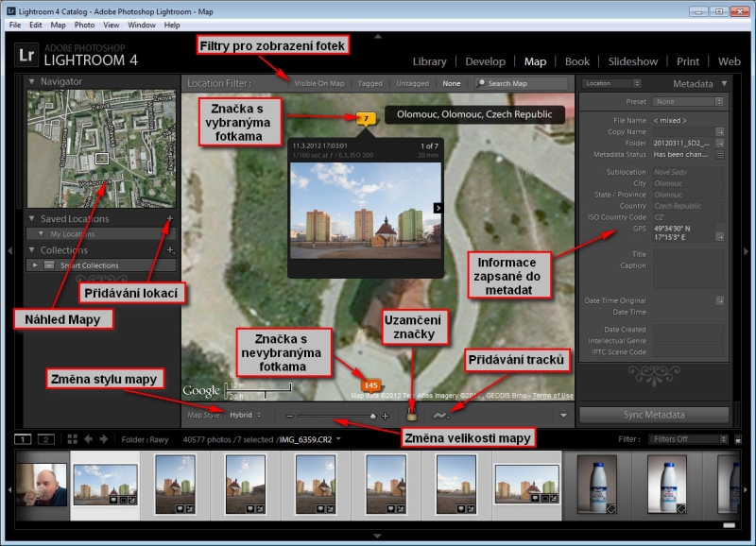Toggle the marker lock icon below map
The image size is (756, 546).
[411, 415]
